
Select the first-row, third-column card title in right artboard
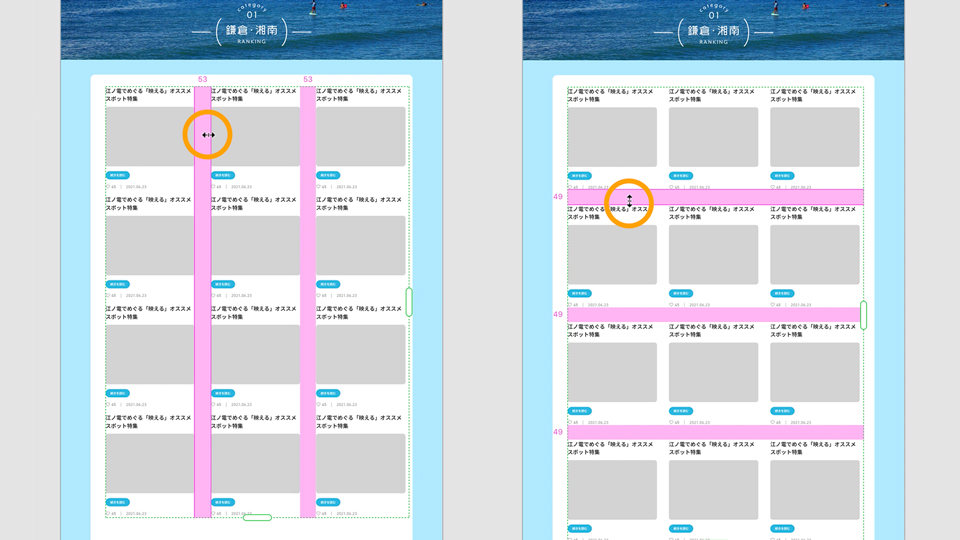[x=813, y=95]
